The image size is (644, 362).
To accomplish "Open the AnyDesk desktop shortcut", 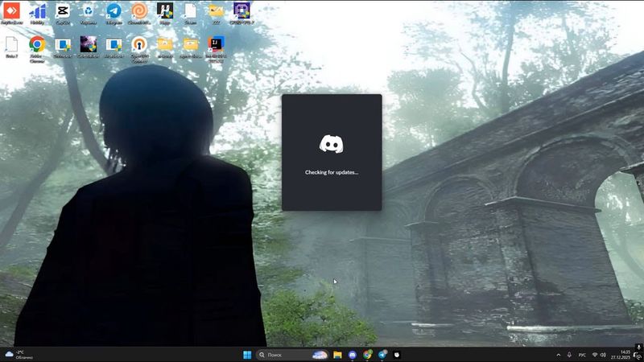I will pyautogui.click(x=11, y=11).
